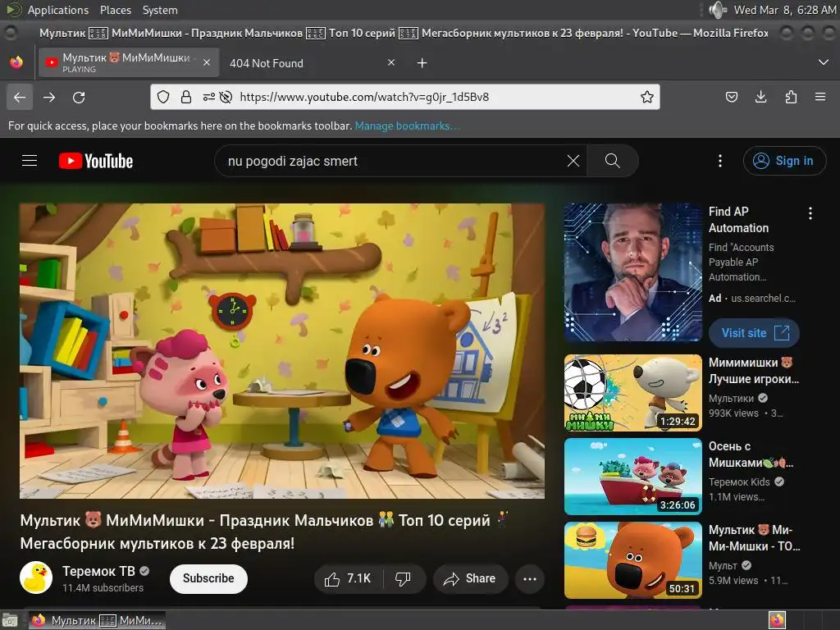Viewport: 840px width, 630px height.
Task: Dislike the video with thumbs down
Action: point(403,578)
